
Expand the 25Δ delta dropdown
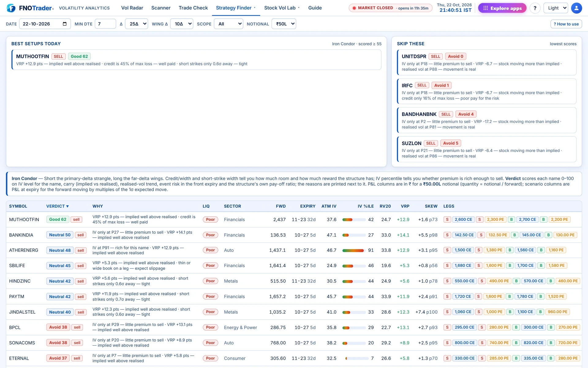point(137,24)
